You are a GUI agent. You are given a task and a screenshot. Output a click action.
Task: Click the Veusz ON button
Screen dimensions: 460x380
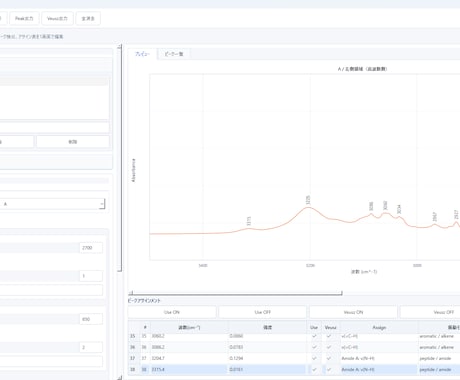(x=353, y=312)
